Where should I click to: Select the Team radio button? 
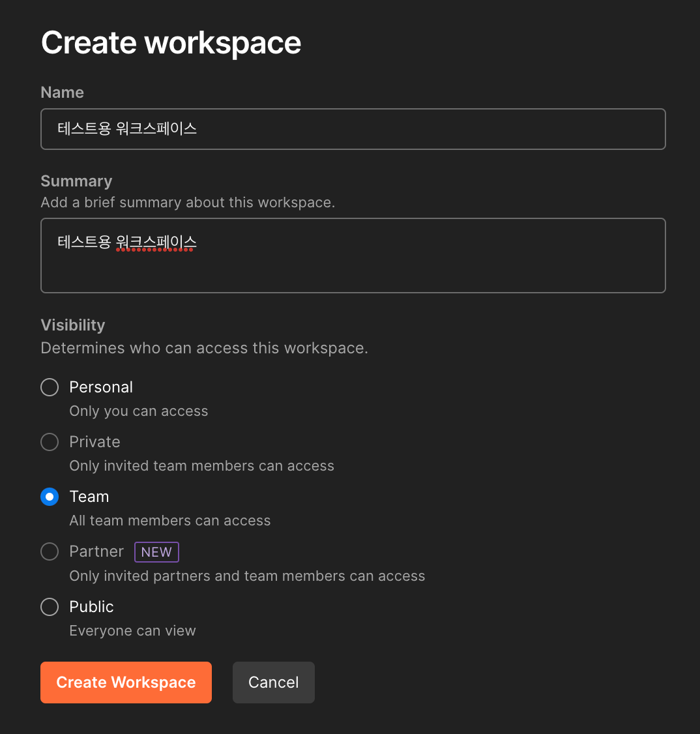click(x=50, y=497)
